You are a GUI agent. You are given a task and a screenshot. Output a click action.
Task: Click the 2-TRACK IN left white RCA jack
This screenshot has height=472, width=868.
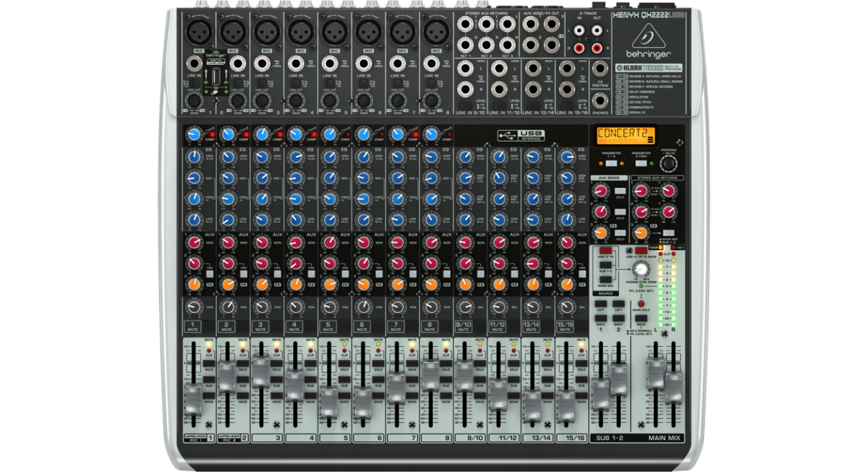[x=579, y=31]
